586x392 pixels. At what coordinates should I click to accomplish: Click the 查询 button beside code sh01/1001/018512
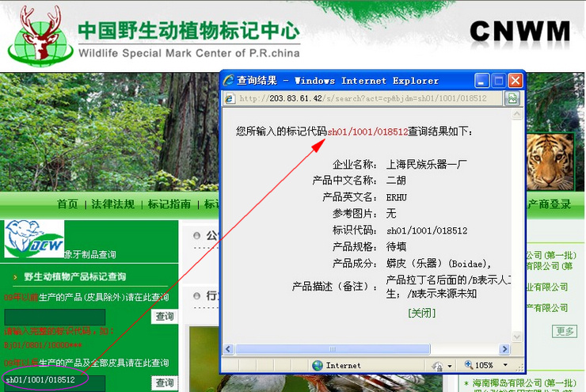coord(165,382)
